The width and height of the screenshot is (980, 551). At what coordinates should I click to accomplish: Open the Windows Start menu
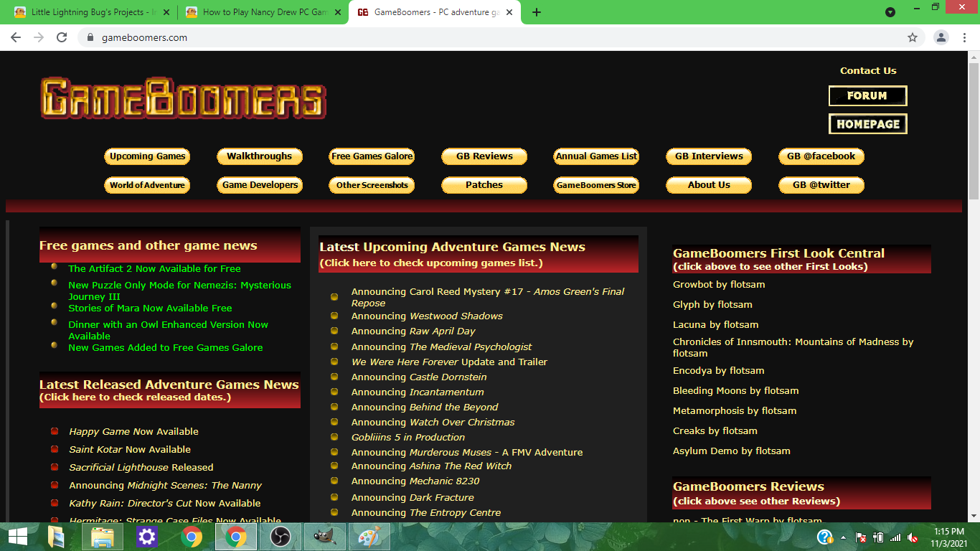tap(17, 537)
